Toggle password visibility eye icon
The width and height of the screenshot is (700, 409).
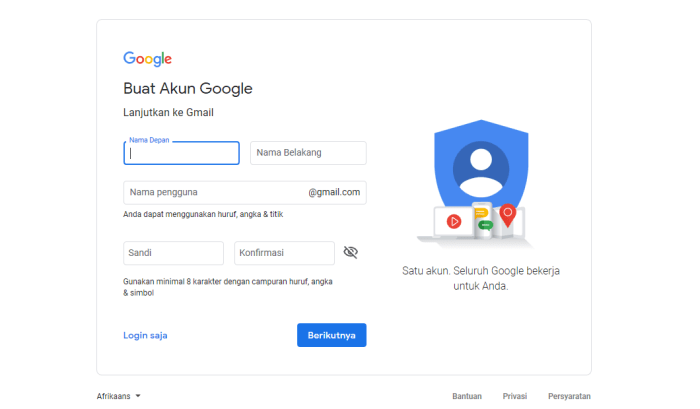tap(350, 252)
